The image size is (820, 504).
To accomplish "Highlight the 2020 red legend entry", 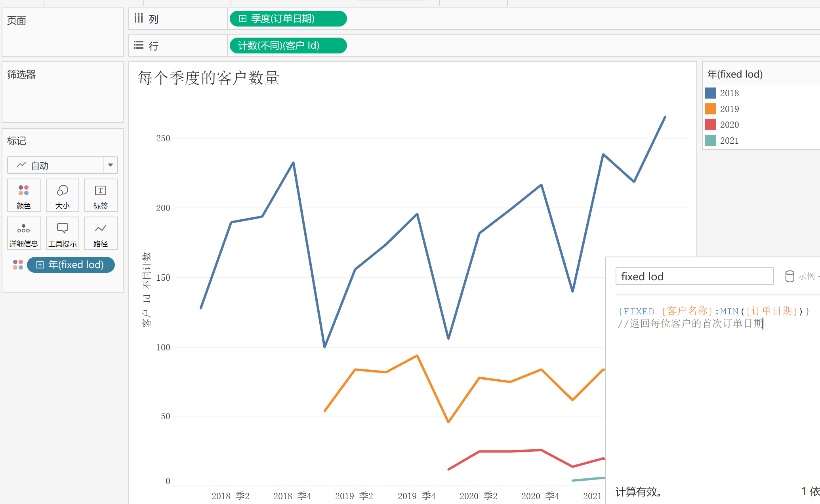I will 729,125.
